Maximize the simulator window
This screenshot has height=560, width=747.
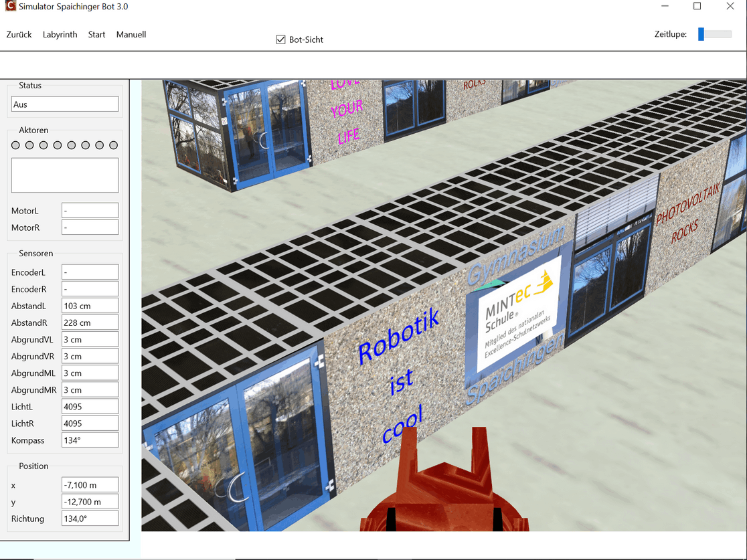pyautogui.click(x=697, y=7)
